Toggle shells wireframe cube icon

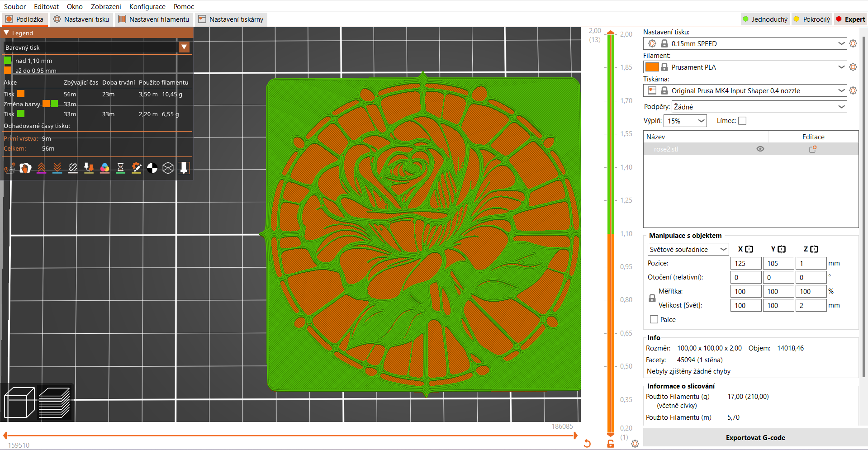[168, 168]
